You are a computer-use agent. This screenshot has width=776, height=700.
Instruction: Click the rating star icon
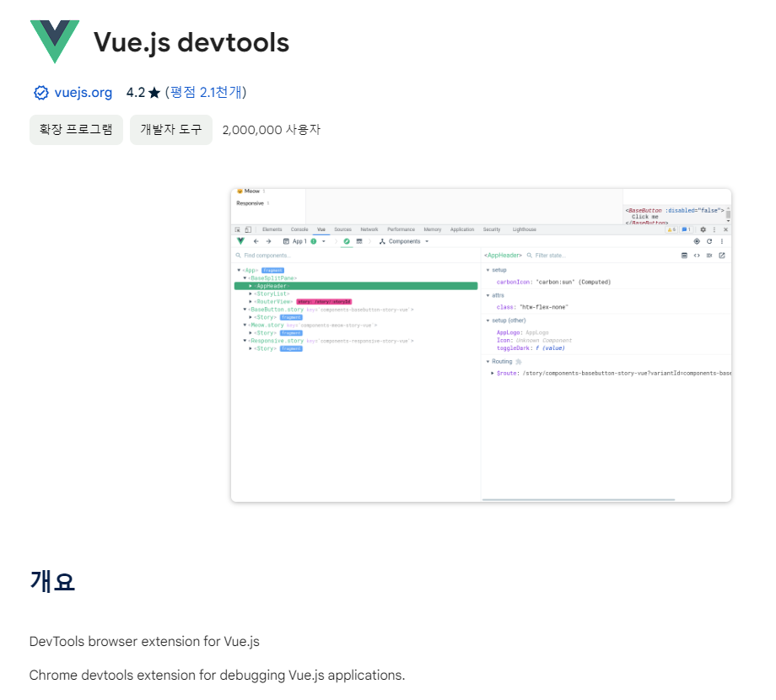click(154, 93)
